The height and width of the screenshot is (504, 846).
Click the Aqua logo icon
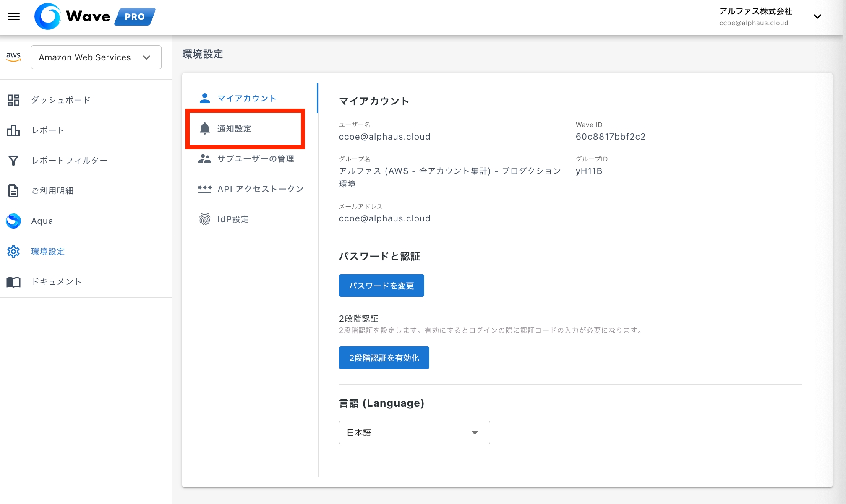pos(13,221)
